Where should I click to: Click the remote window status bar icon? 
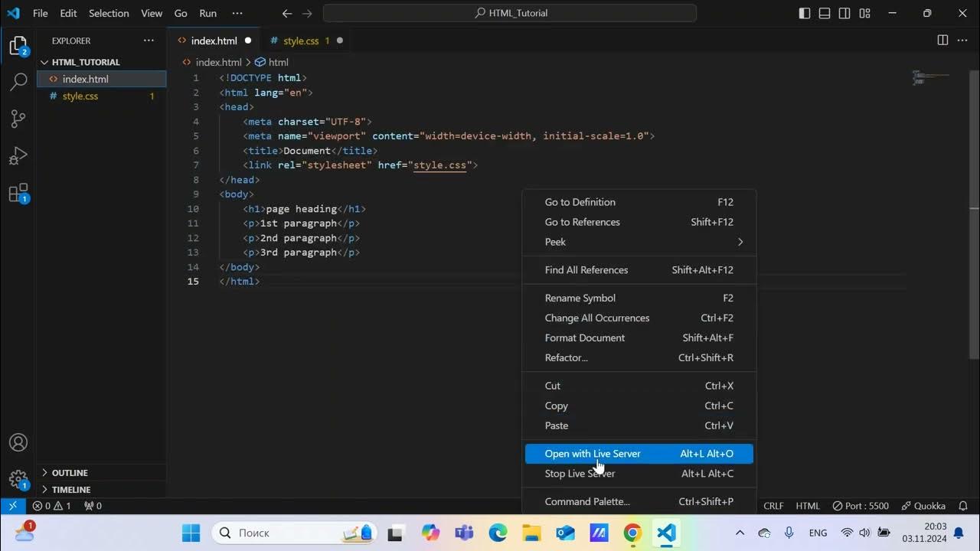coord(13,506)
